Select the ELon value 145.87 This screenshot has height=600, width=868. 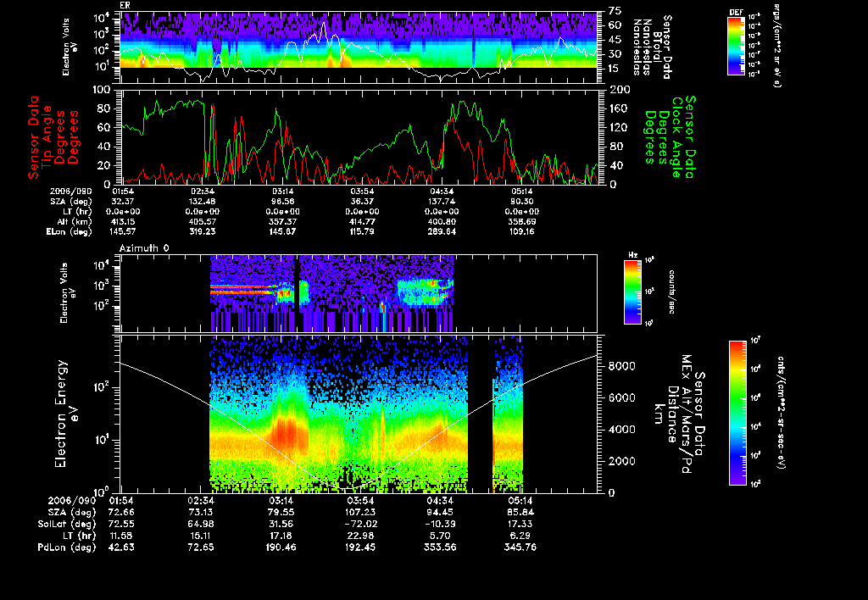(x=283, y=232)
